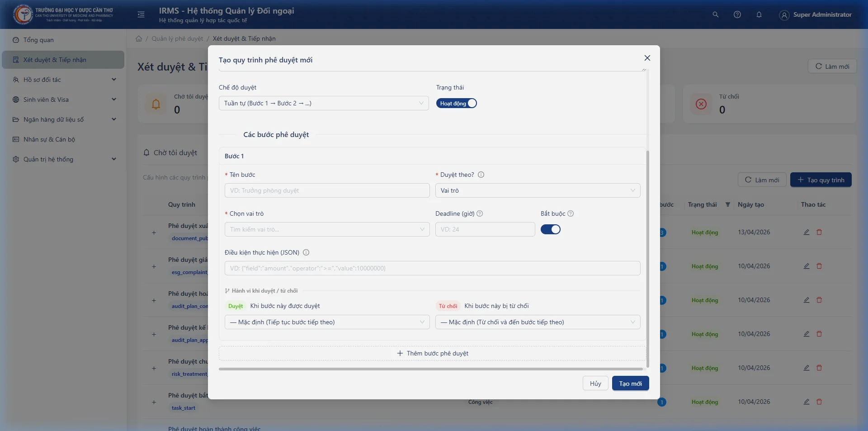Close the Tạo quy trình phê duyệt dialog
This screenshot has width=868, height=431.
click(647, 58)
